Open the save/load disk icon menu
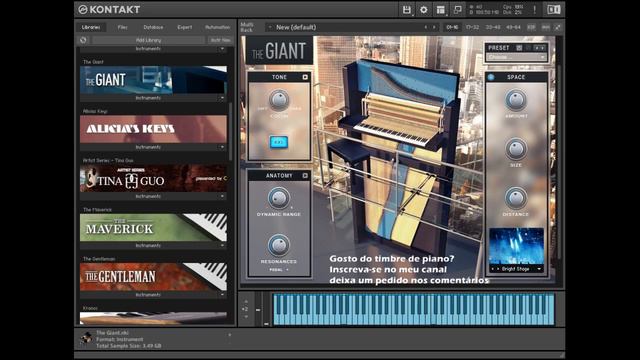Viewport: 640px width, 360px height. click(407, 10)
